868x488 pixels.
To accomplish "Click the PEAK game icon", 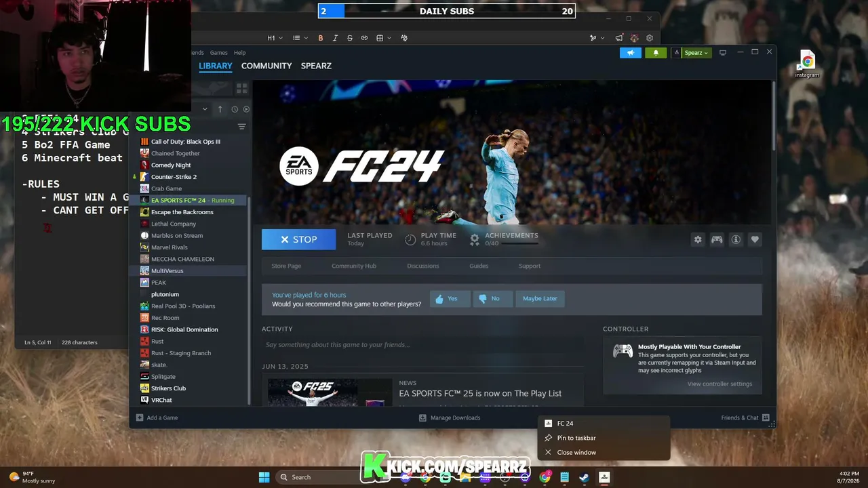I will tap(144, 283).
